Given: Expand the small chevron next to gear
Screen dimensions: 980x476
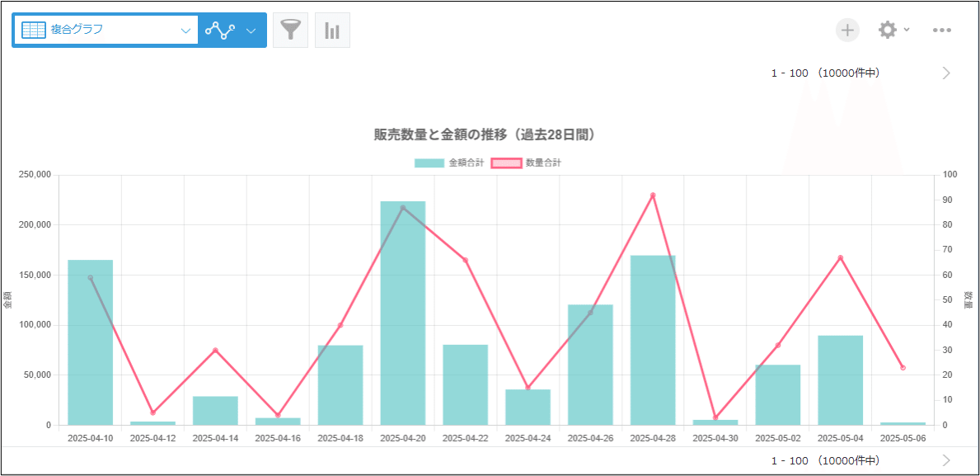Looking at the screenshot, I should tap(907, 30).
